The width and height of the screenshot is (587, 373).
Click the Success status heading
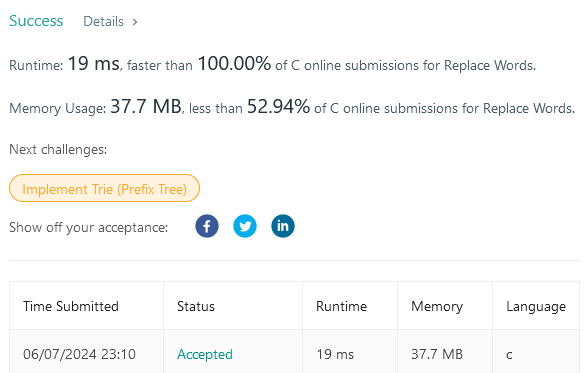[x=36, y=21]
